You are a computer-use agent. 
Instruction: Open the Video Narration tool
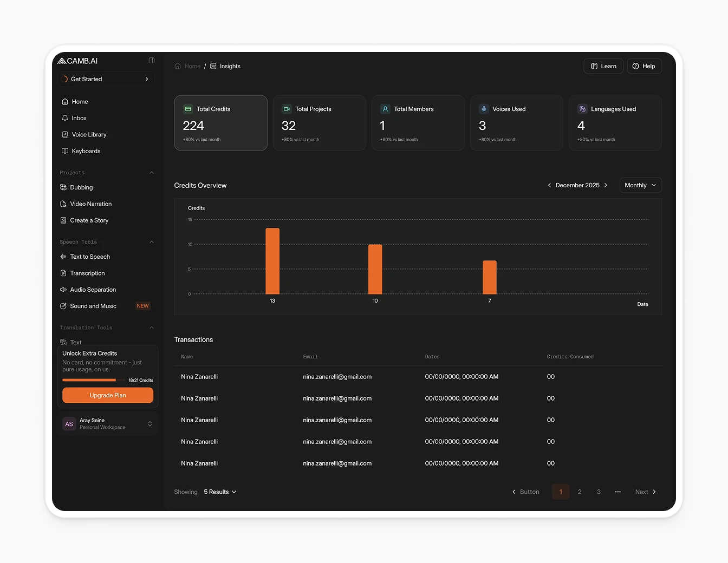click(x=91, y=204)
